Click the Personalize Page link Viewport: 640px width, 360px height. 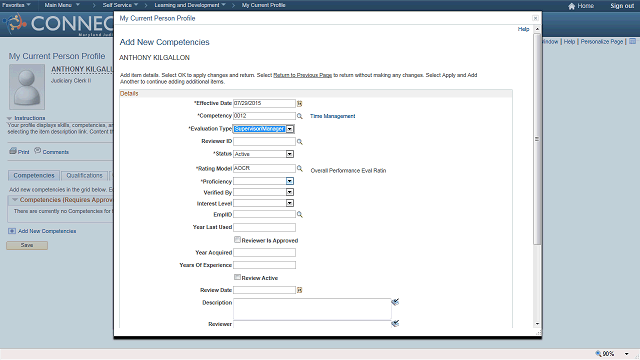pos(602,42)
